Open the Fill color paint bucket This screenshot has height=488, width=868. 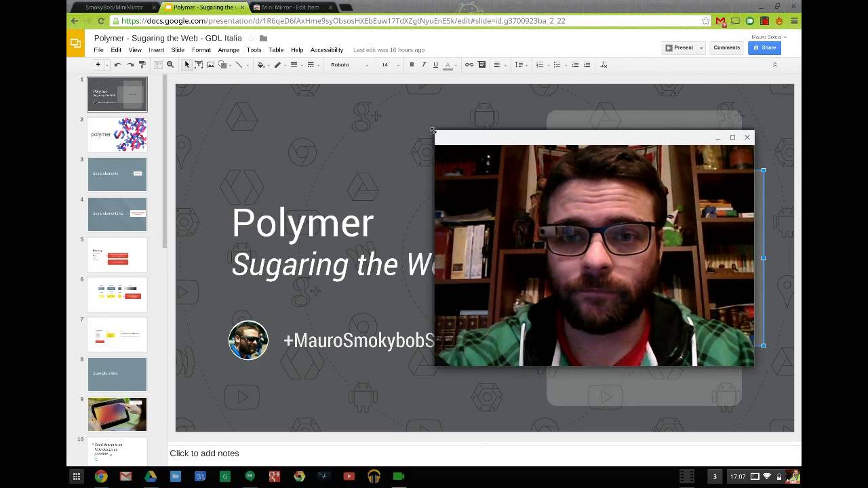(x=261, y=65)
